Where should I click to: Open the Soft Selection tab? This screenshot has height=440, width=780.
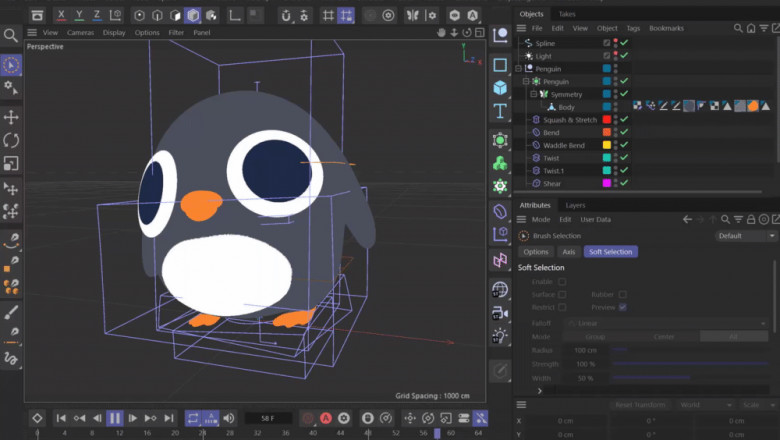610,252
